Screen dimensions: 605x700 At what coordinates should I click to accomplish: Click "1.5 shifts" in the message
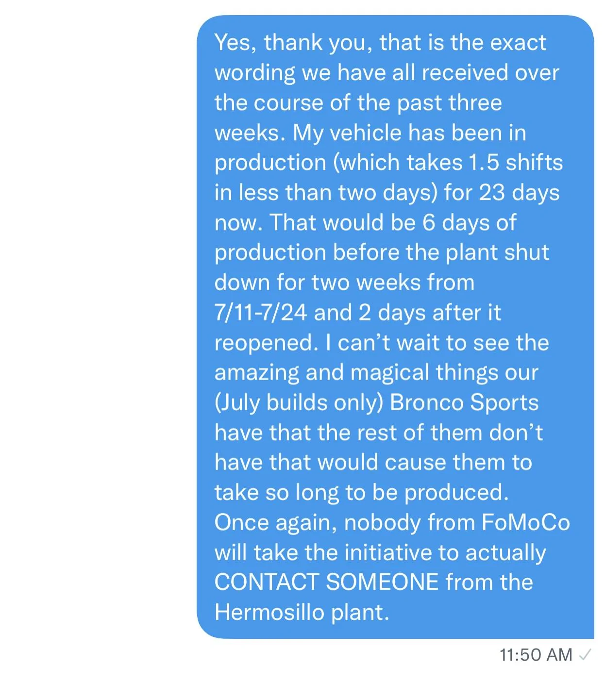click(515, 163)
